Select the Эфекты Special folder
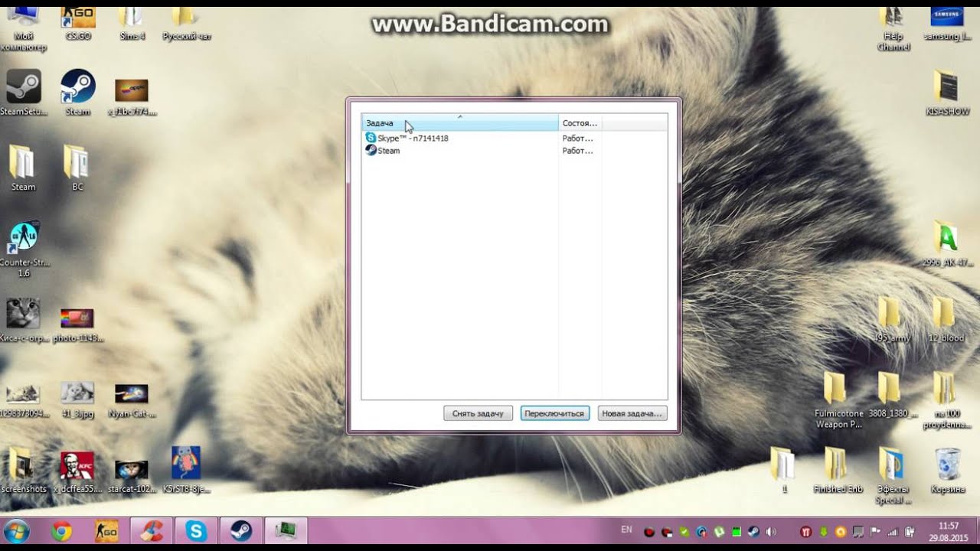This screenshot has height=551, width=980. click(893, 474)
